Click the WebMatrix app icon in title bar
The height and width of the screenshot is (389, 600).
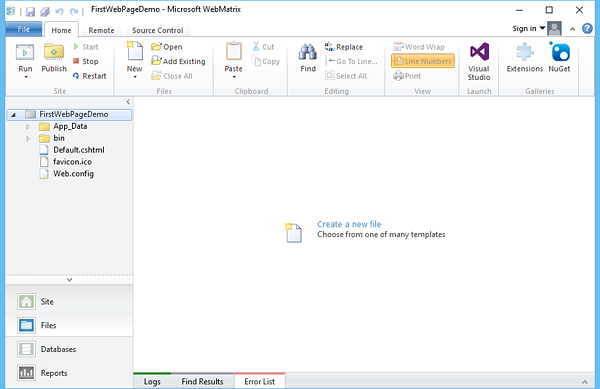point(11,11)
